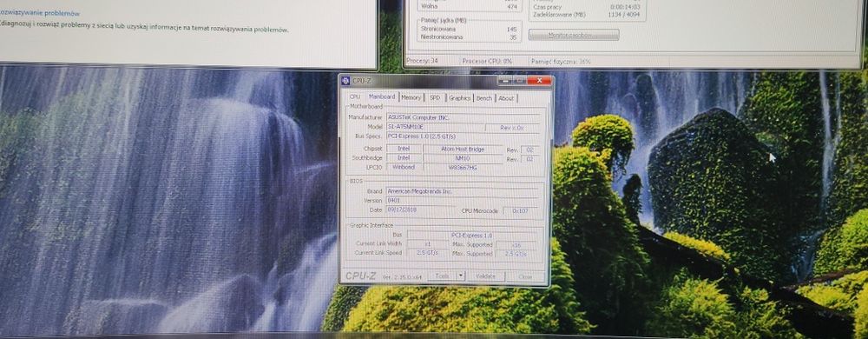
Task: Click Current Link Speed value 2.5 GT/s
Action: coord(428,253)
